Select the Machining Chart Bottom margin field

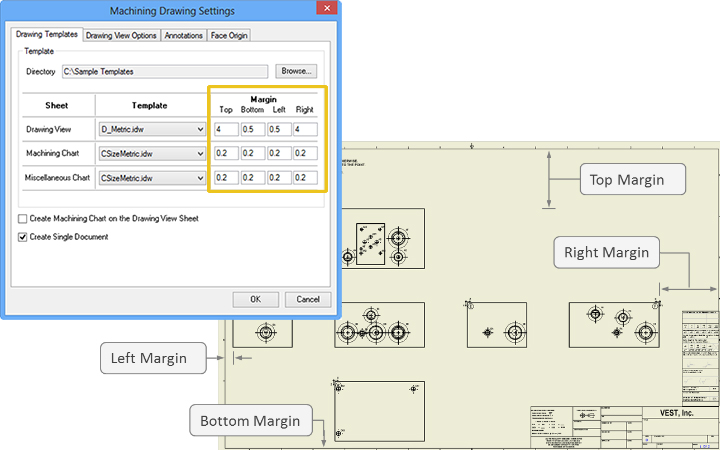[252, 154]
